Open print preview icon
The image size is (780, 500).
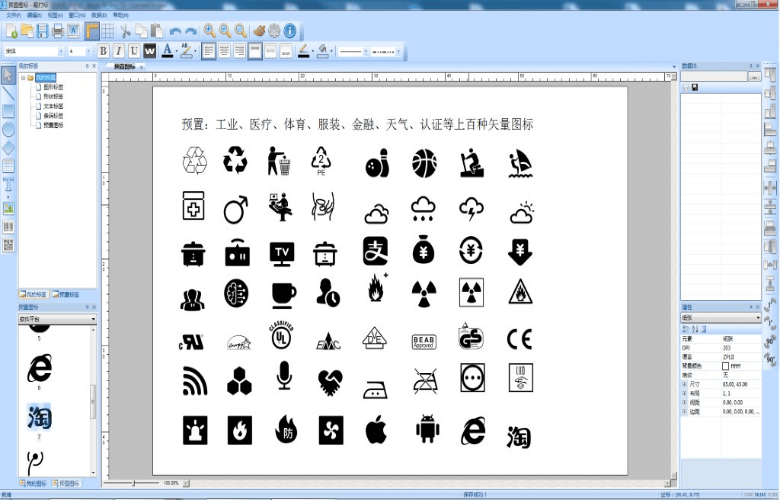[74, 31]
